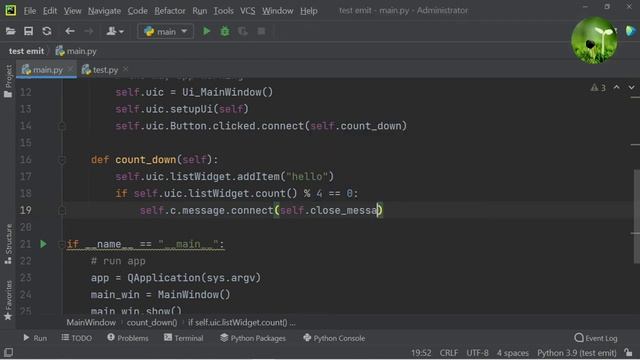Open the Problems tool window
The height and width of the screenshot is (360, 640).
tap(128, 338)
